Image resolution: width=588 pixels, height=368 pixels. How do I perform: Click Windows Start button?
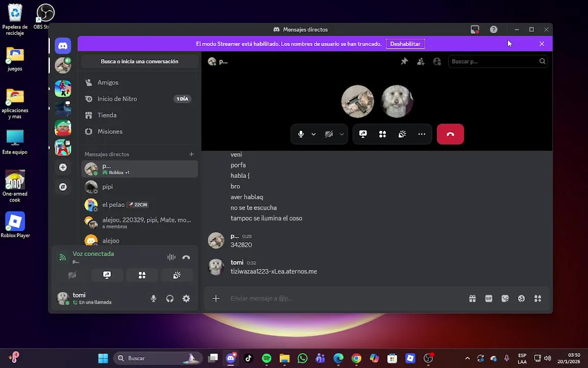pyautogui.click(x=103, y=358)
